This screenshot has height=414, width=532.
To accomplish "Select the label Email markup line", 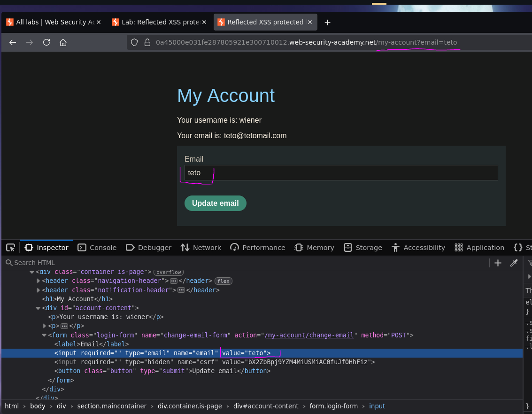I will (x=92, y=344).
